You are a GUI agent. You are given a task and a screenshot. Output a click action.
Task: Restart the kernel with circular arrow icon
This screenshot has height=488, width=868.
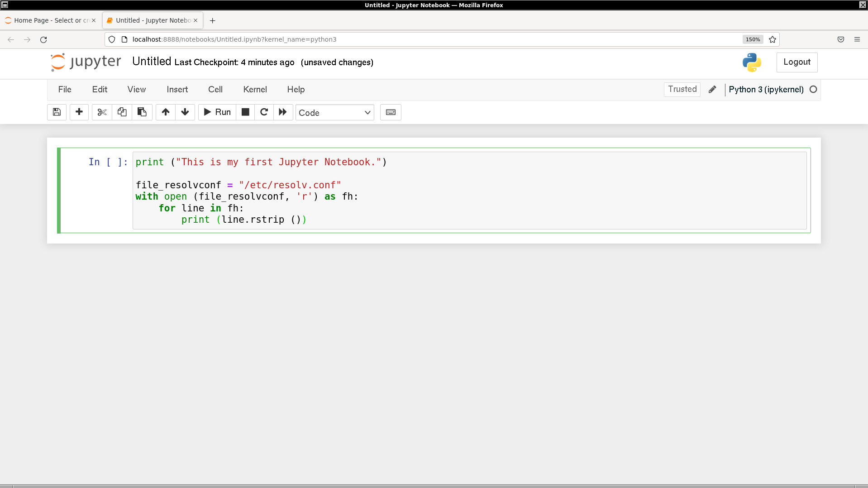[x=264, y=112]
